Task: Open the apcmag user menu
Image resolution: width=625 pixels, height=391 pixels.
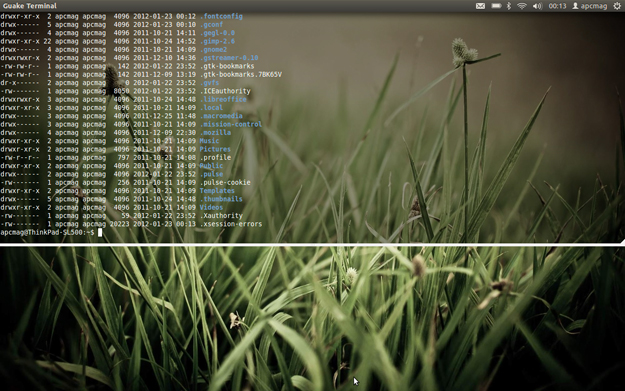Action: [x=590, y=6]
